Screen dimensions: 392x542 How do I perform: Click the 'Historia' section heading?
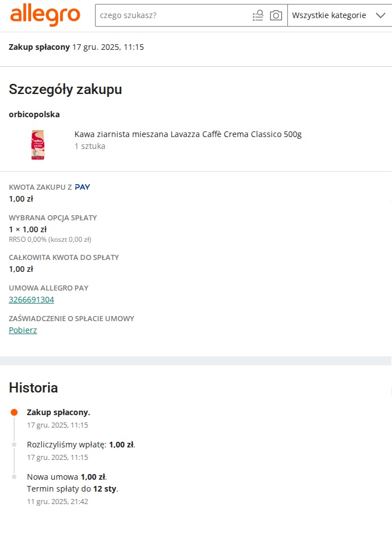click(33, 388)
